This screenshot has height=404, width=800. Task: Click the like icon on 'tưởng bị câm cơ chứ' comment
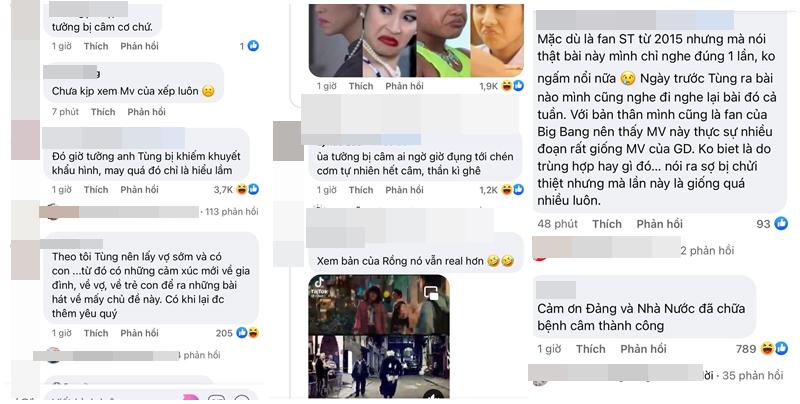253,46
